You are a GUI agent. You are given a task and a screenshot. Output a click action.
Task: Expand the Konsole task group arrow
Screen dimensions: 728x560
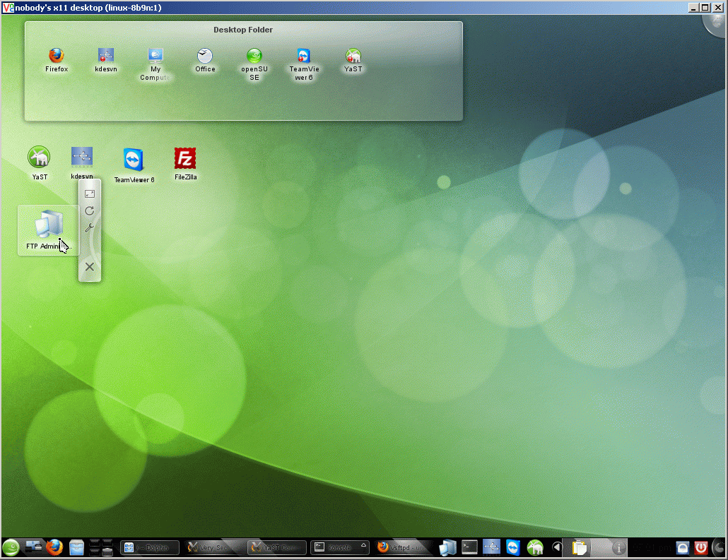click(363, 546)
